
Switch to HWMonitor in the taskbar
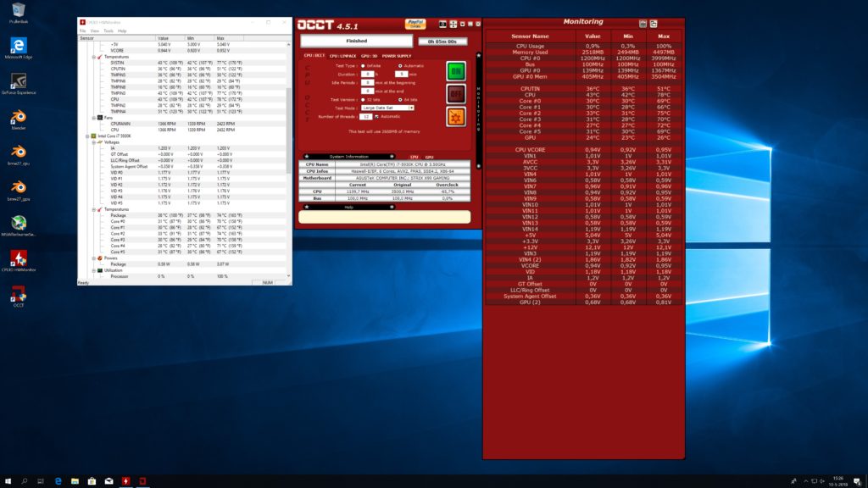125,481
